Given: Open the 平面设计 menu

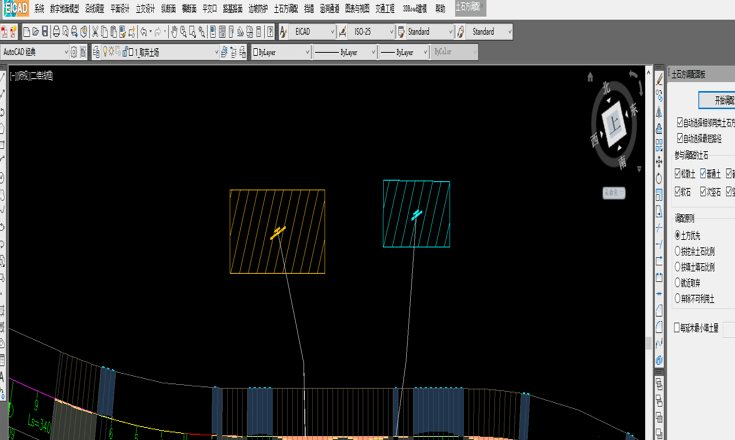Looking at the screenshot, I should tap(120, 8).
